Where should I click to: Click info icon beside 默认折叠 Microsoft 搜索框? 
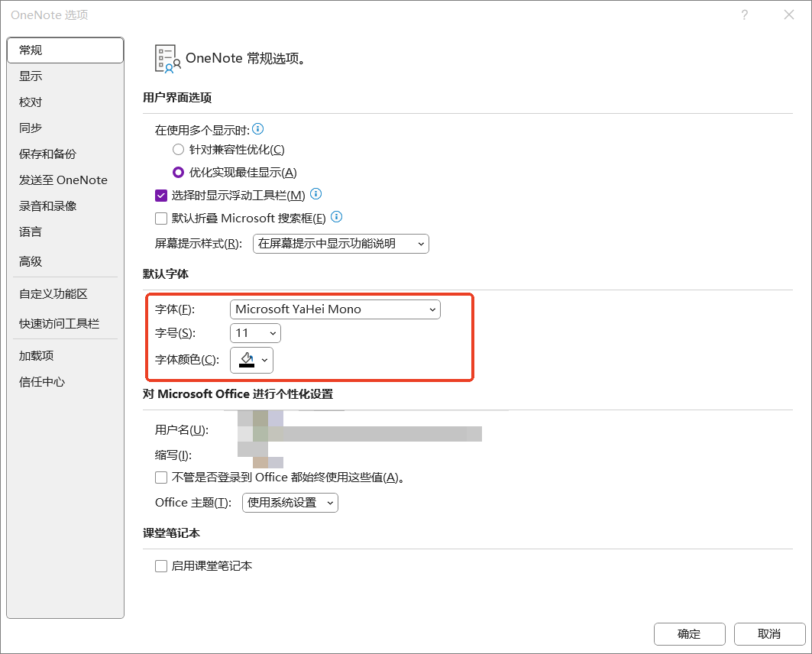click(x=337, y=217)
